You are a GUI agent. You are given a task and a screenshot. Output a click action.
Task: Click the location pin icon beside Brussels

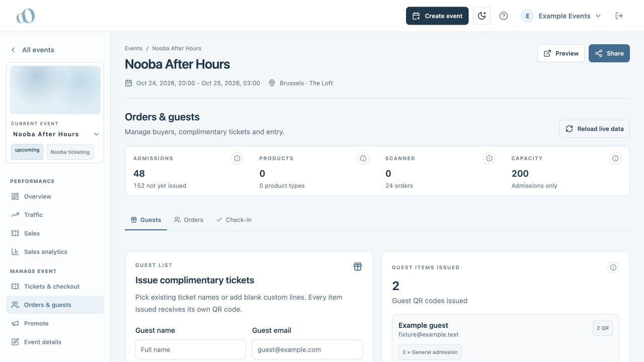272,83
